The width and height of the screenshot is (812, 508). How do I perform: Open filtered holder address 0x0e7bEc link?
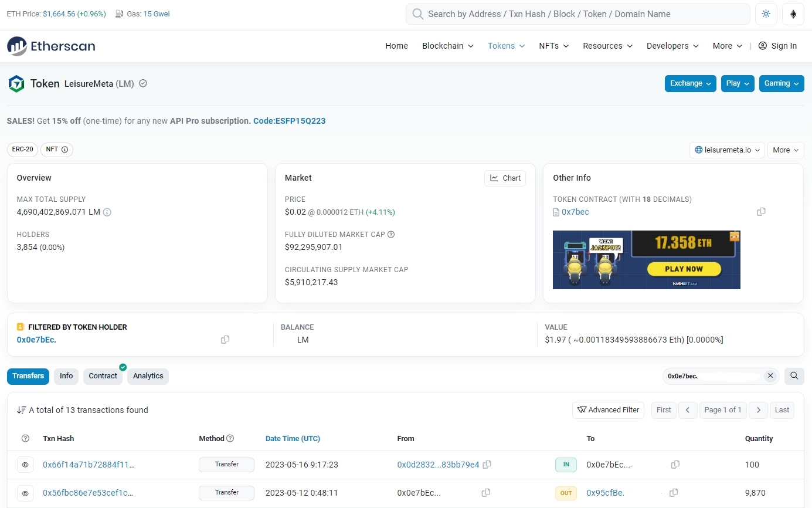[x=36, y=340]
